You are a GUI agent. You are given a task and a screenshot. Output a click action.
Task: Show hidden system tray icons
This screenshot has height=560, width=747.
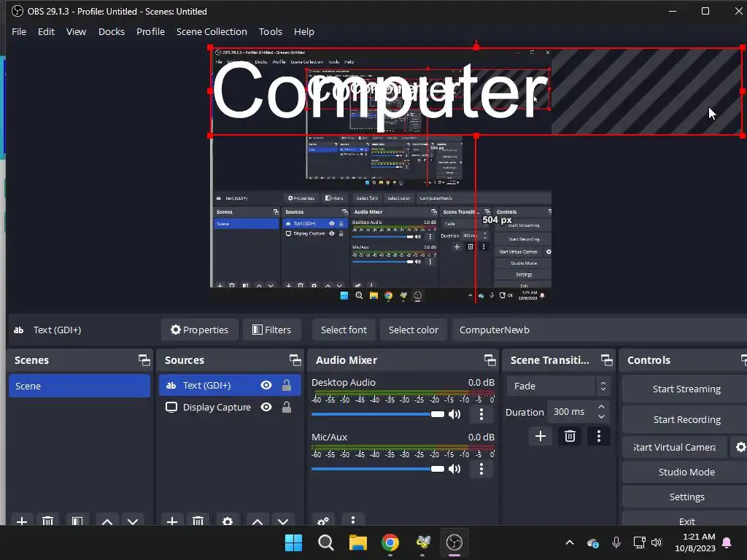coord(569,542)
